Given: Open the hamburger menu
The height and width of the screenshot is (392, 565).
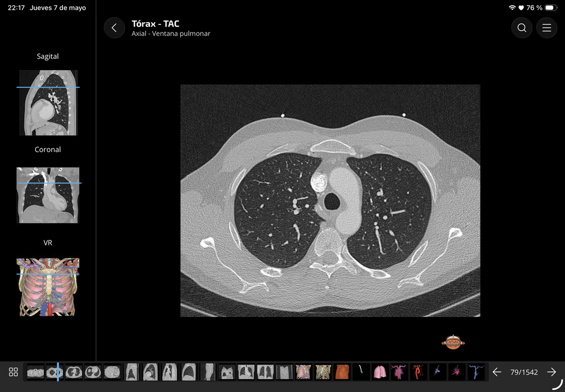Looking at the screenshot, I should click(547, 28).
